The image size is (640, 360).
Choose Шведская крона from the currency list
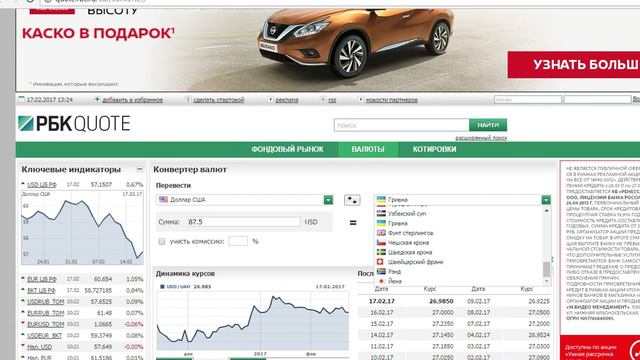click(x=404, y=252)
